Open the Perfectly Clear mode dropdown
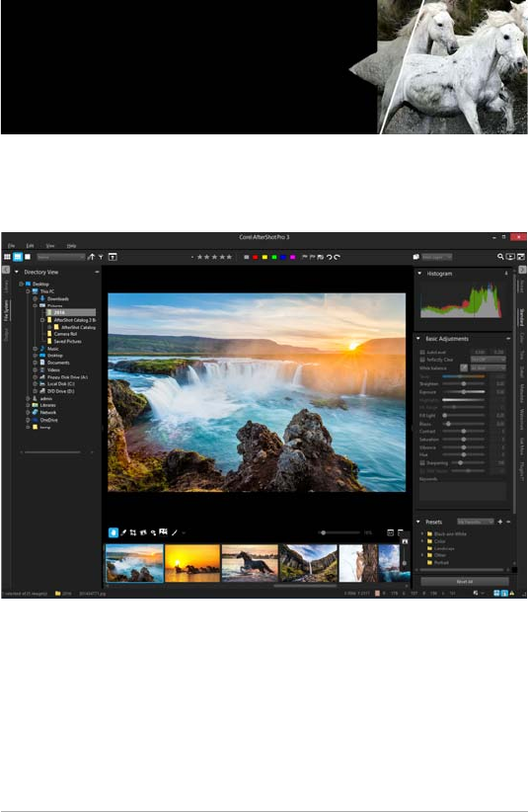The image size is (528, 812). point(488,360)
